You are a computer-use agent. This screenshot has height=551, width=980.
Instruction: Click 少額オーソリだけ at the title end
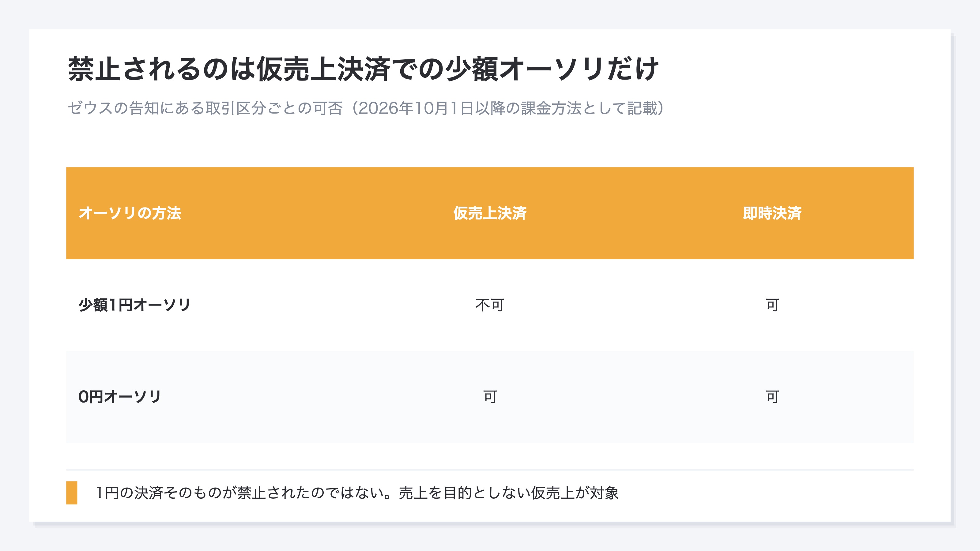[552, 69]
